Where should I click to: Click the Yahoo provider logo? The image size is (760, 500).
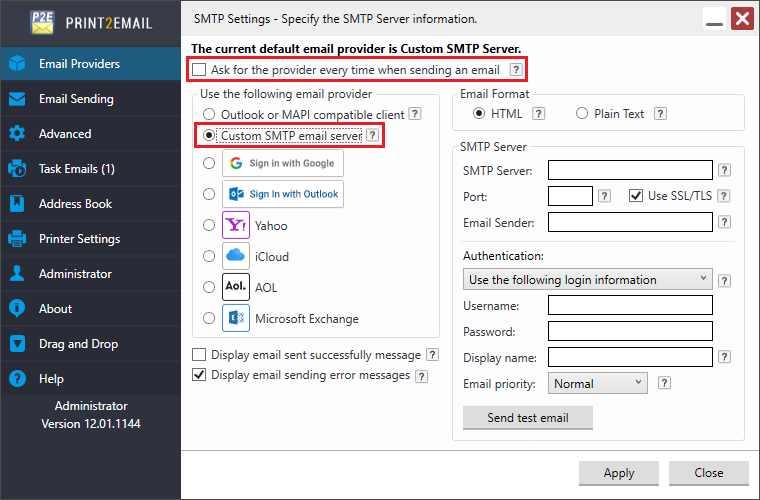tap(236, 225)
